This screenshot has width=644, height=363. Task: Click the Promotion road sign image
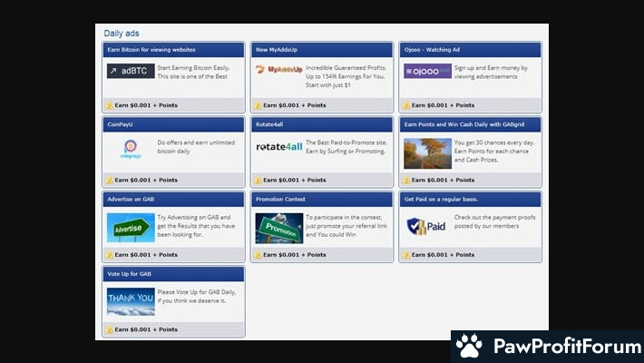pyautogui.click(x=278, y=228)
